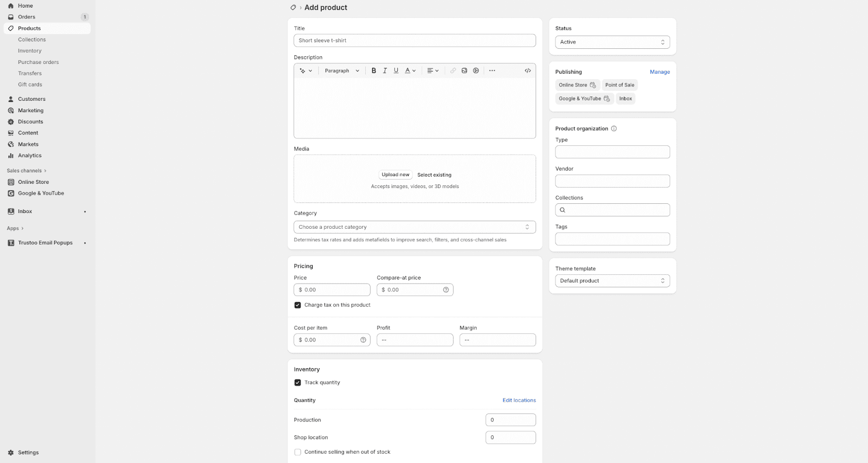Open Inventory in sidebar
The width and height of the screenshot is (868, 463).
click(x=30, y=51)
